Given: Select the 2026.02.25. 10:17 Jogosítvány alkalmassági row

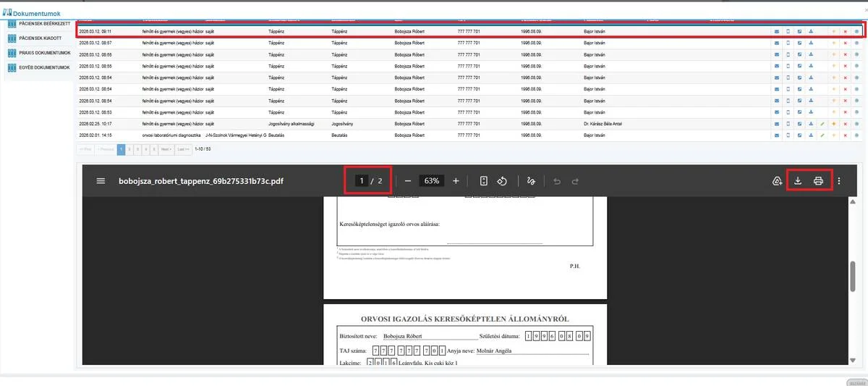Looking at the screenshot, I should 469,124.
